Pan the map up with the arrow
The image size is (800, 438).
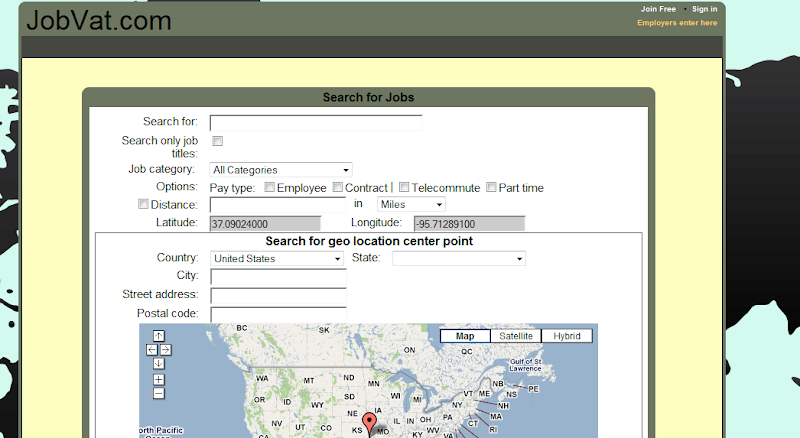click(x=159, y=336)
